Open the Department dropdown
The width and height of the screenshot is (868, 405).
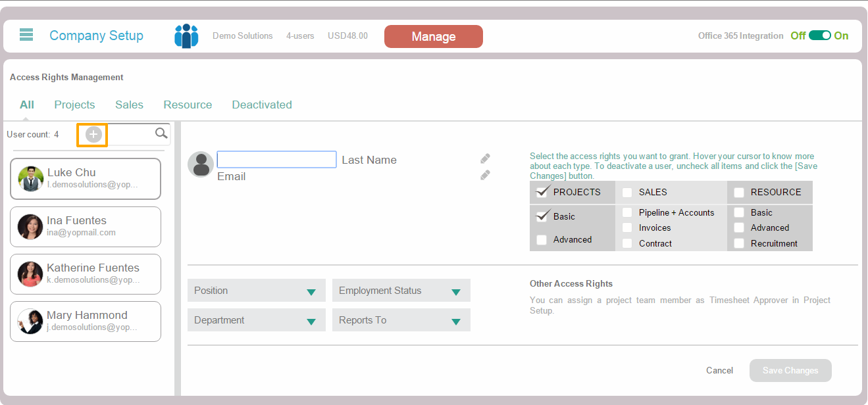[257, 320]
